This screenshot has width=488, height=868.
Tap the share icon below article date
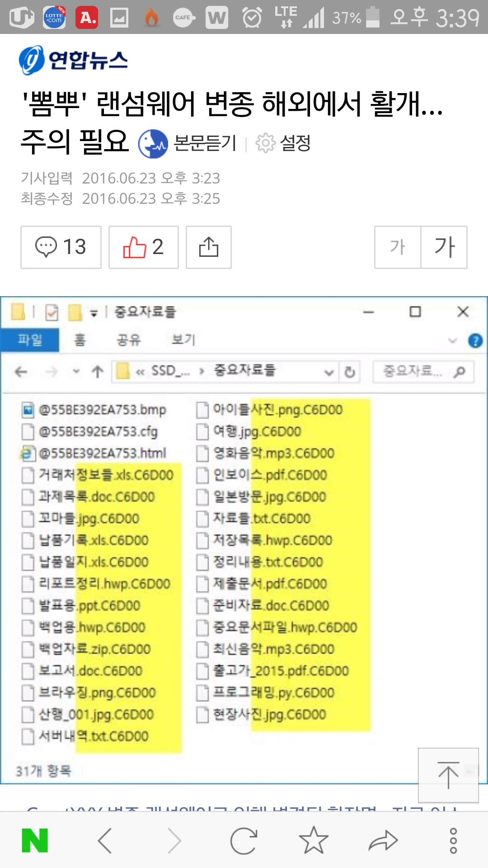[x=209, y=247]
